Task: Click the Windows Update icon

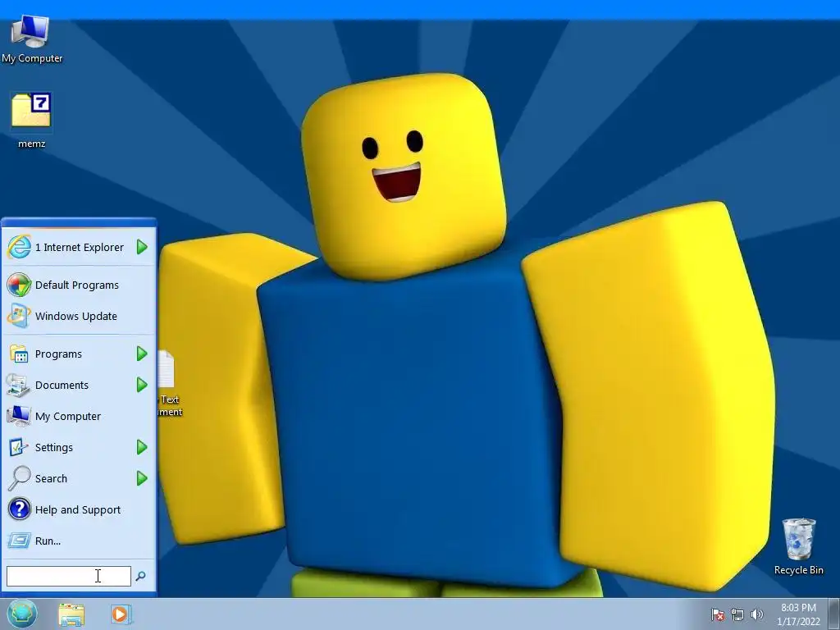Action: click(19, 316)
